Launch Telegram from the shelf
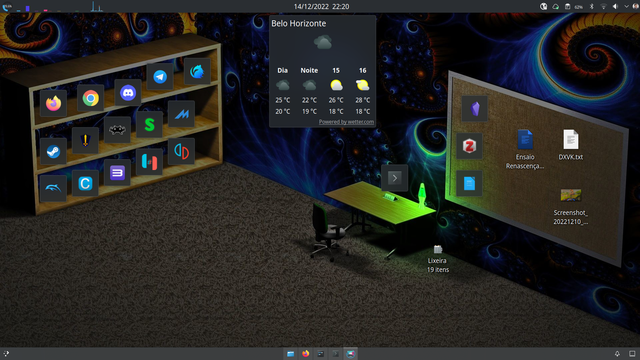Viewport: 640px width, 360px height. coord(160,77)
